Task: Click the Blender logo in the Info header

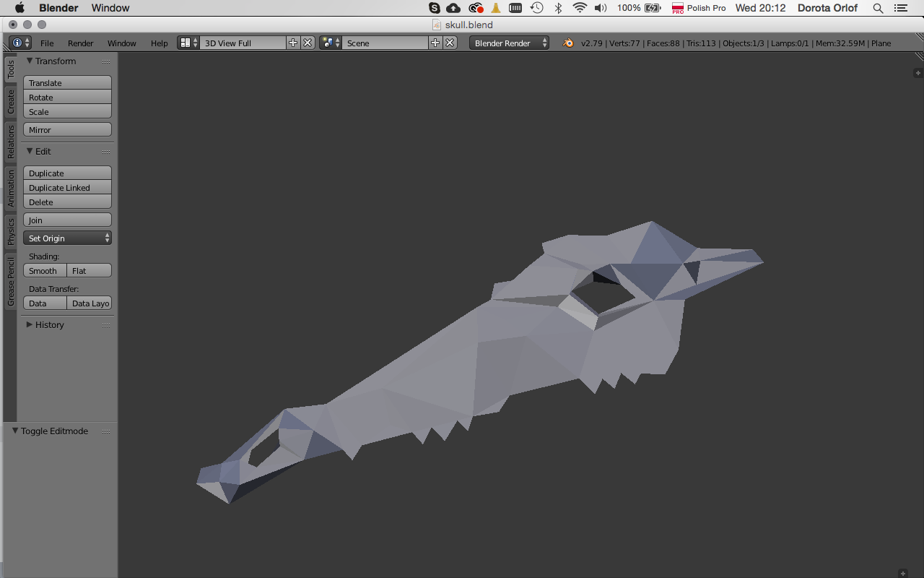Action: click(x=568, y=43)
